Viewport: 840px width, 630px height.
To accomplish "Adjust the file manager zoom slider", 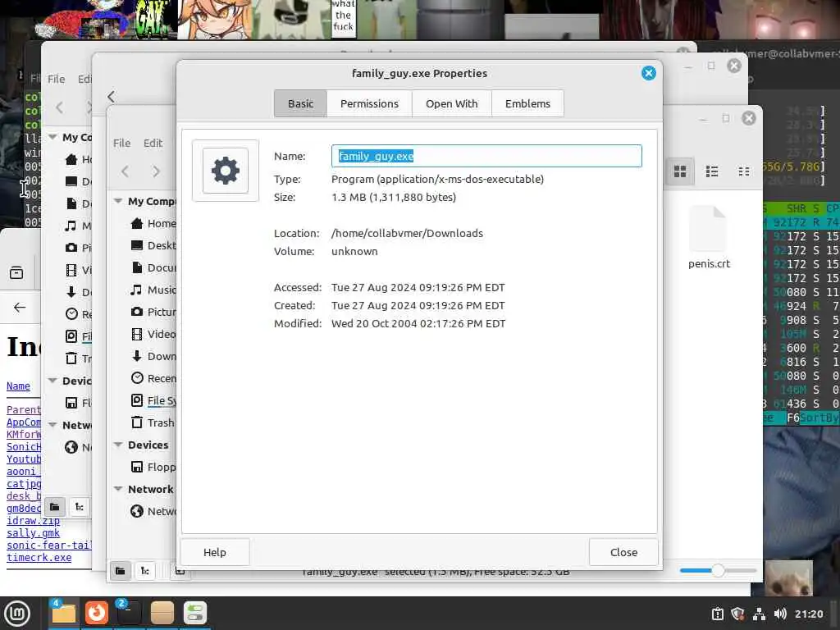I will click(718, 571).
